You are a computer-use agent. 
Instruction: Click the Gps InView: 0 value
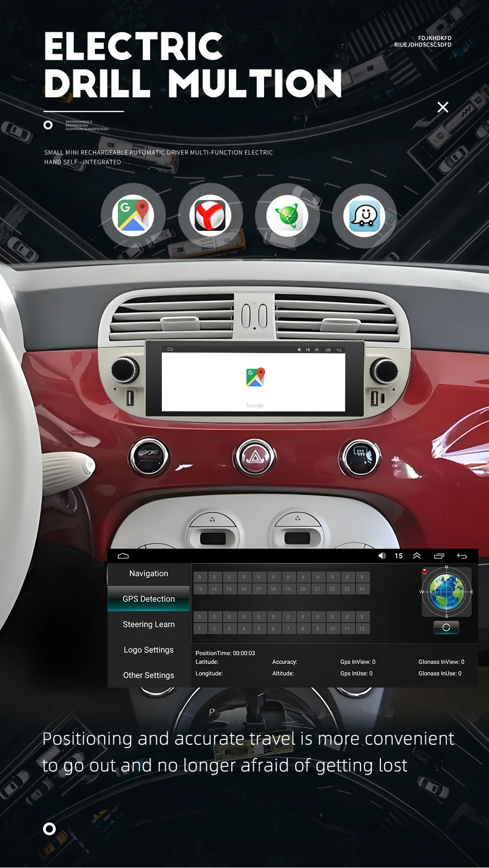coord(358,662)
